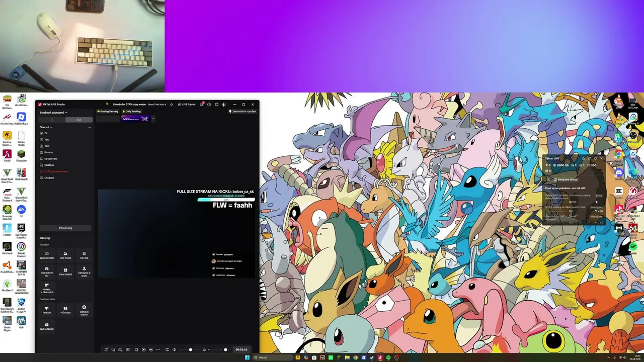Open the Gaming Ranking tab
Screen dimensions: 644x362
coord(108,111)
